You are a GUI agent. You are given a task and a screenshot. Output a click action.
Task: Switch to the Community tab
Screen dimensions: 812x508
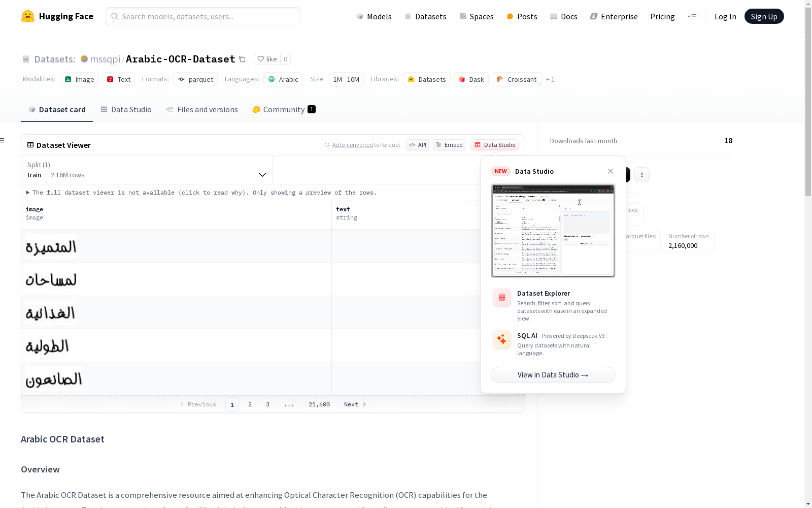coord(284,110)
